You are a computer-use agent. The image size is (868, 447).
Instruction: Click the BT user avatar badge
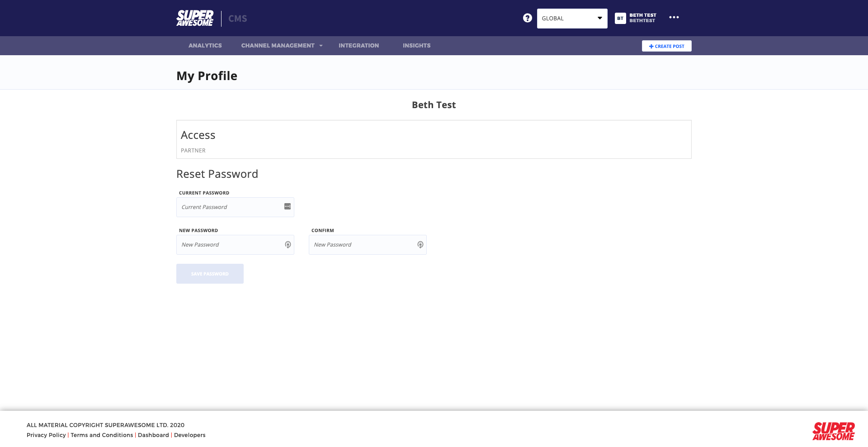pos(620,18)
